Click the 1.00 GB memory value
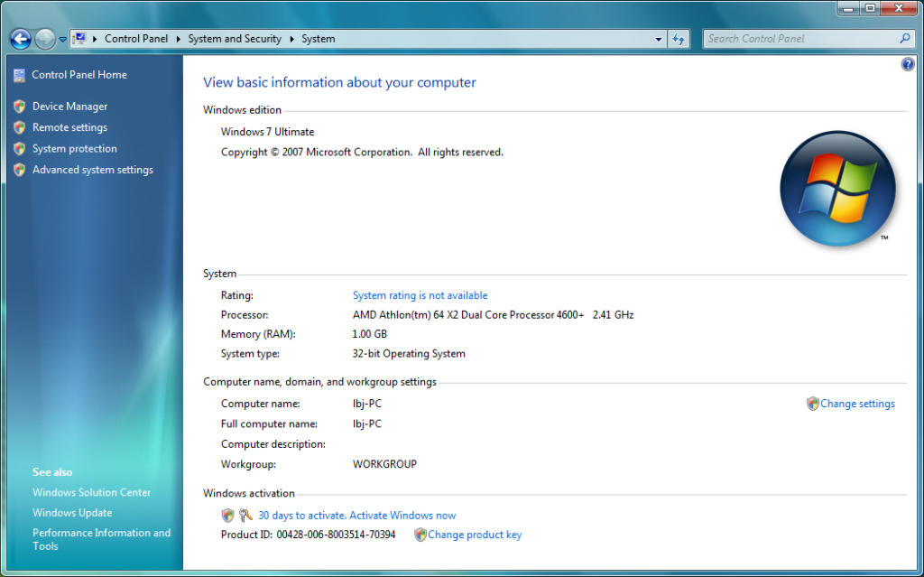This screenshot has height=577, width=924. tap(369, 334)
